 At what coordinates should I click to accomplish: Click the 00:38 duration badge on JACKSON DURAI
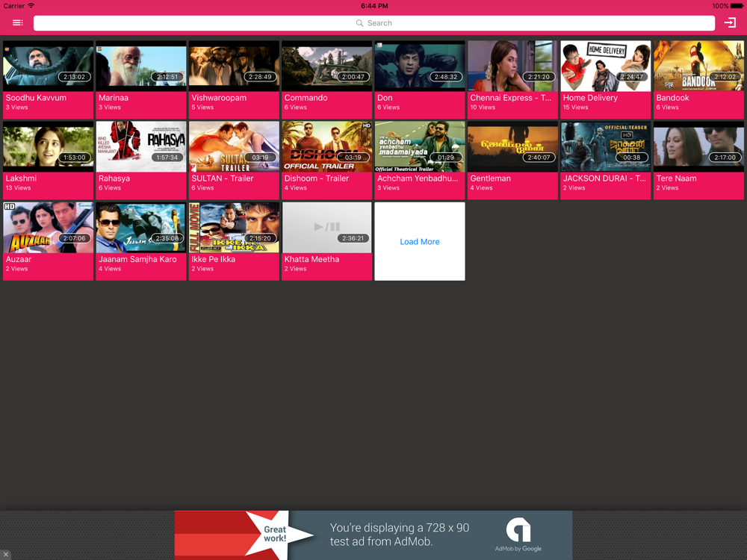tap(632, 157)
